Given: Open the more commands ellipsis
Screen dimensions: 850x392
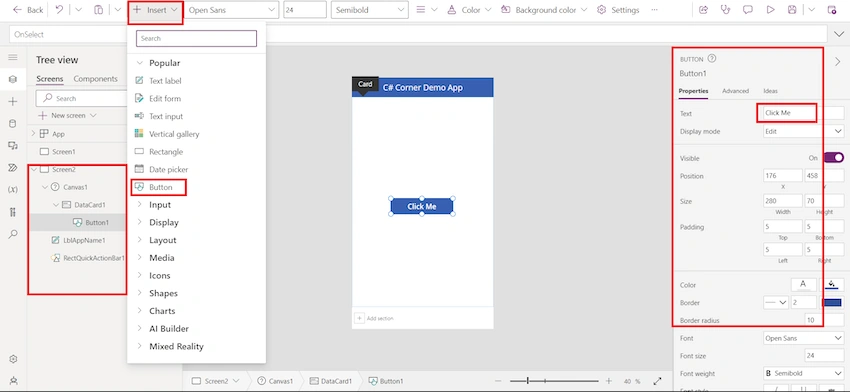Looking at the screenshot, I should pos(654,10).
